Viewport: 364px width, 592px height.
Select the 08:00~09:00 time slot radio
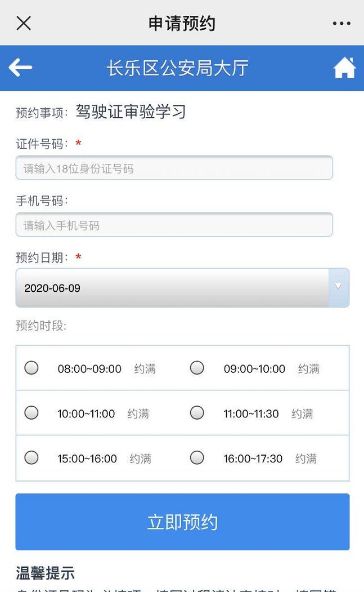coord(32,368)
